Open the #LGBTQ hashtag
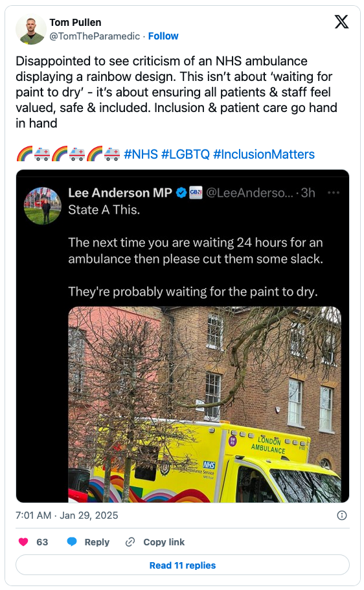364x590 pixels. point(185,154)
